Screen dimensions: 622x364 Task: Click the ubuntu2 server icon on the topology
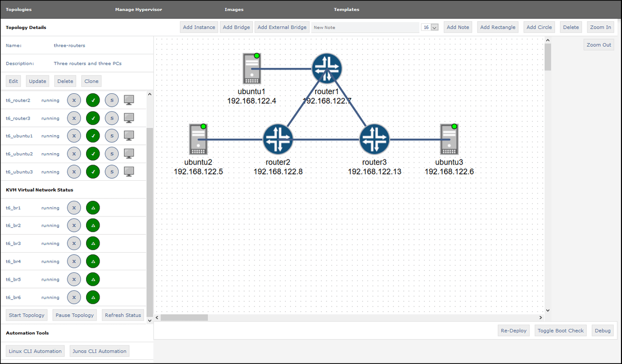[199, 139]
